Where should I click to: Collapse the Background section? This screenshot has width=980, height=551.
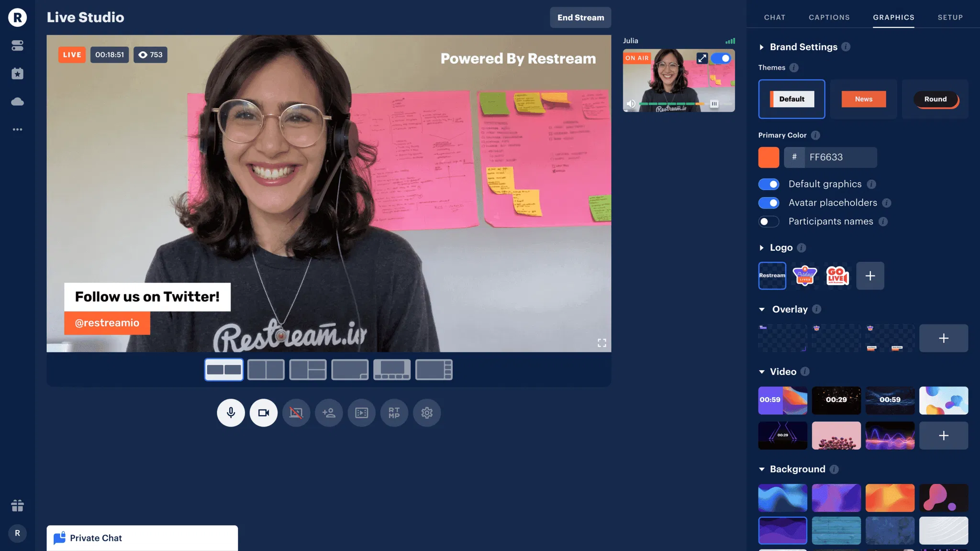pos(762,469)
